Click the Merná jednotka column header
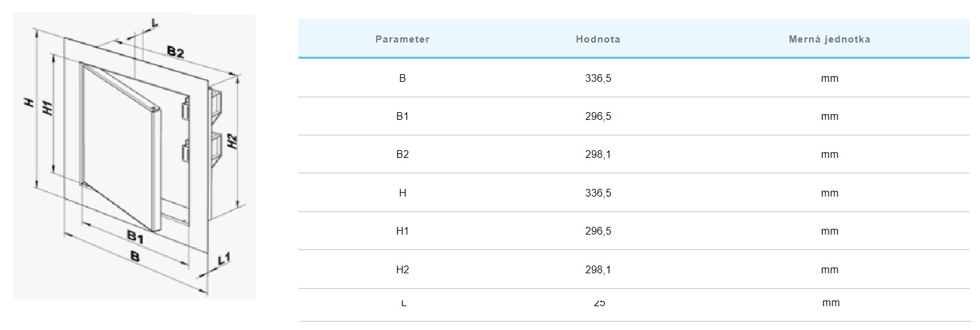Image resolution: width=980 pixels, height=330 pixels. [x=829, y=39]
